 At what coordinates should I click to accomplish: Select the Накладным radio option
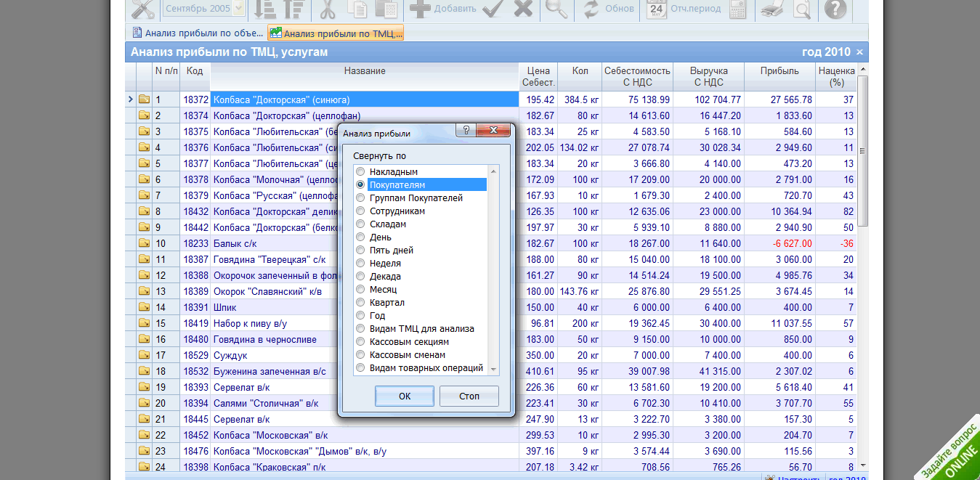360,172
